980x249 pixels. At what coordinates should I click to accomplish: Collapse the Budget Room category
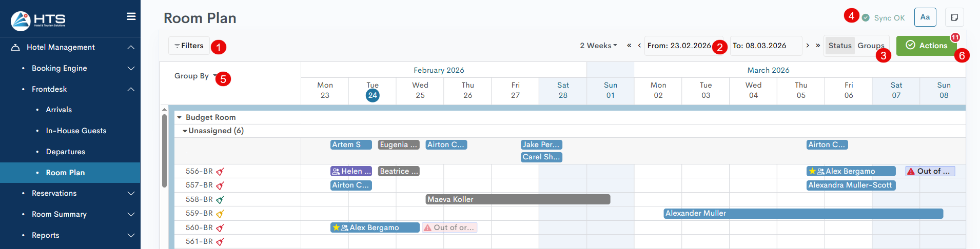coord(180,117)
